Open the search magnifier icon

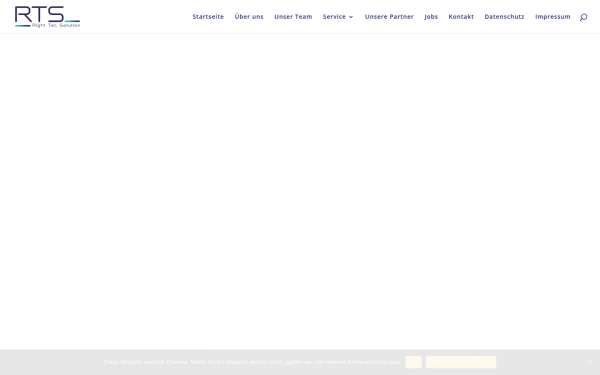[583, 17]
